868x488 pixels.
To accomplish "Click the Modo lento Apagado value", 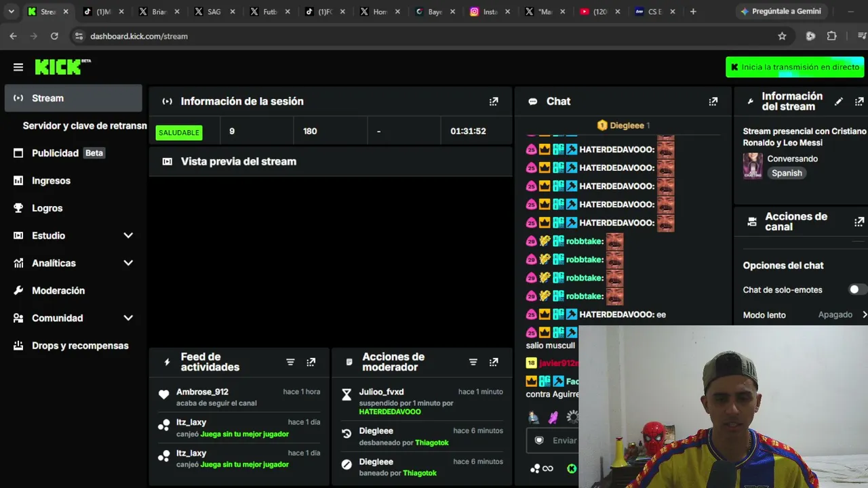I will coord(835,314).
